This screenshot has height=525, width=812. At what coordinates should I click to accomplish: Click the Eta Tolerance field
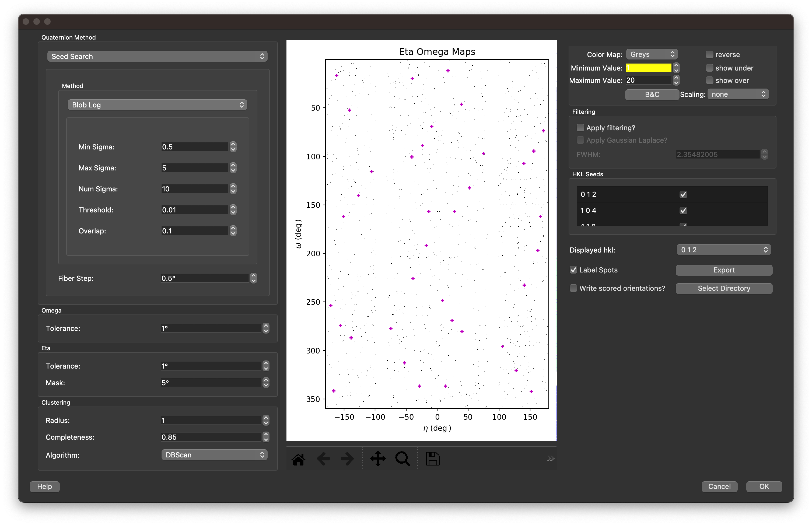tap(211, 366)
